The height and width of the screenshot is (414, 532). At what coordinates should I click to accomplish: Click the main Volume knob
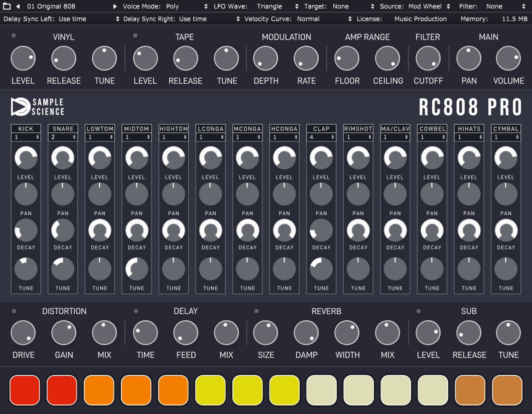coord(508,58)
